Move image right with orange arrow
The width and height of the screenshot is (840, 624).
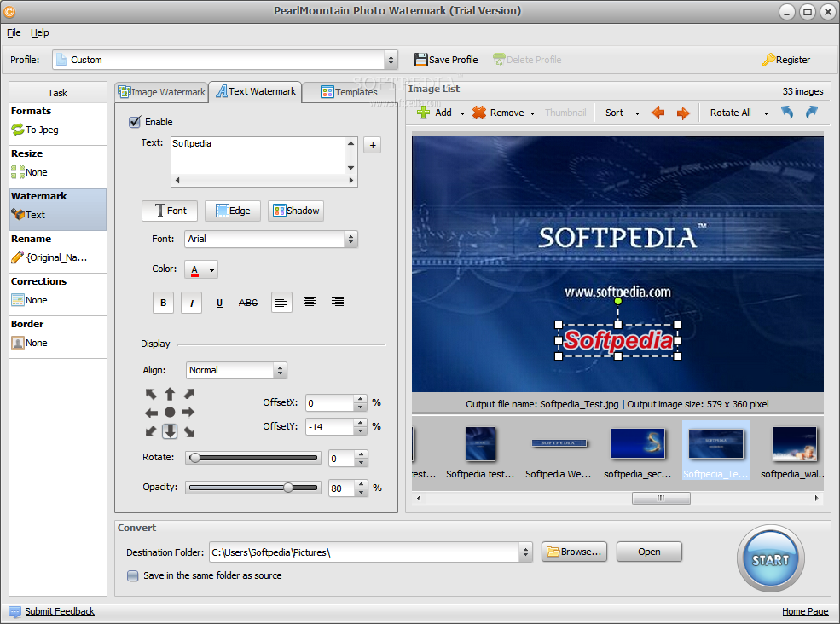(x=683, y=113)
